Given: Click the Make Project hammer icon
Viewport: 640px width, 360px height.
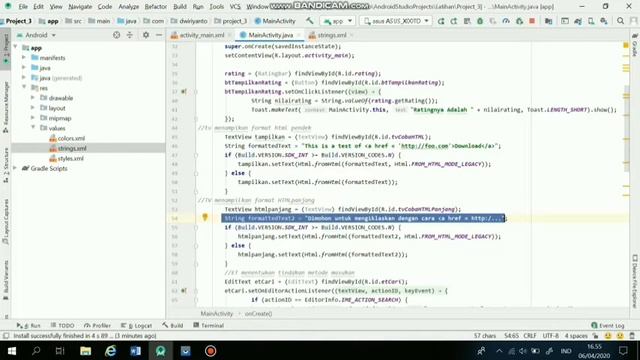Looking at the screenshot, I should tap(310, 21).
